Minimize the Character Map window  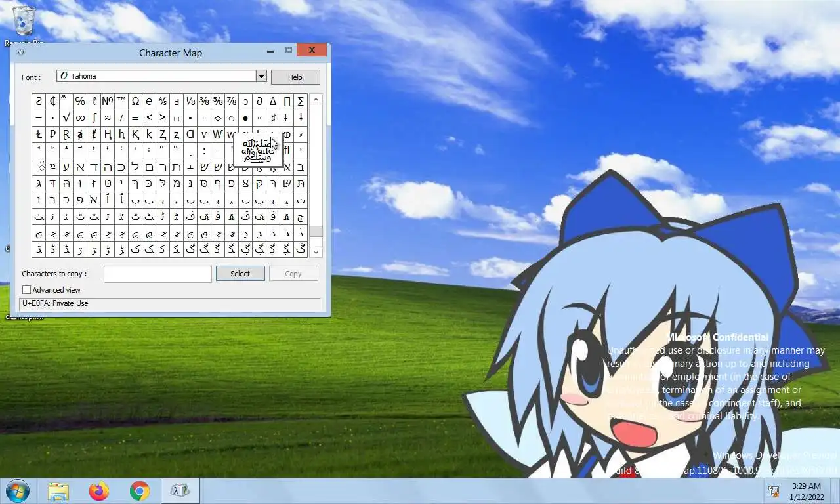click(x=270, y=51)
